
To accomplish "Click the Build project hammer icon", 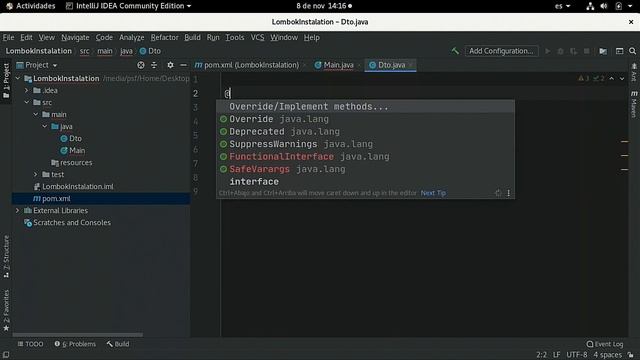I will [x=455, y=51].
